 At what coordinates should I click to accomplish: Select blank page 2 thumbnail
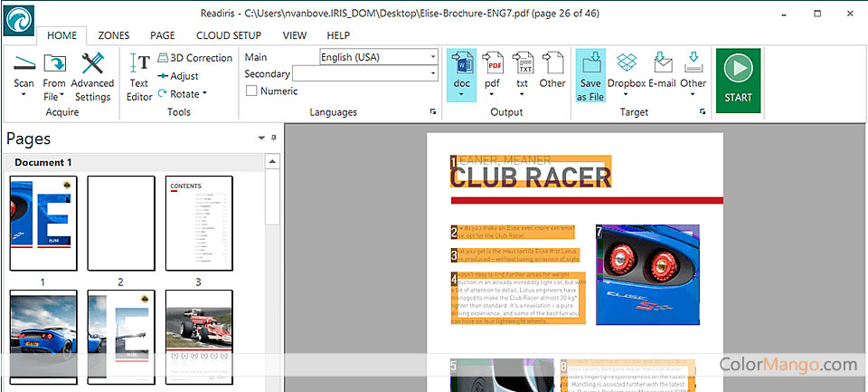120,223
